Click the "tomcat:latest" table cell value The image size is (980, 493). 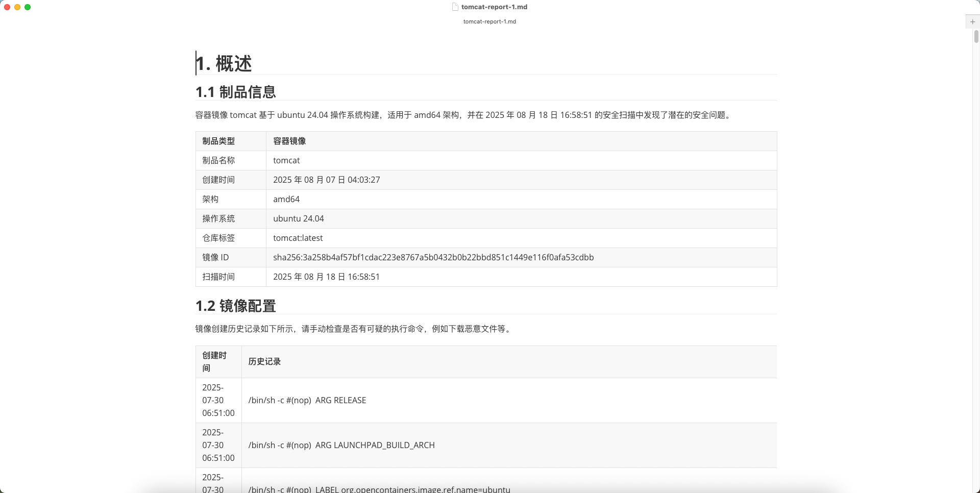pyautogui.click(x=298, y=238)
